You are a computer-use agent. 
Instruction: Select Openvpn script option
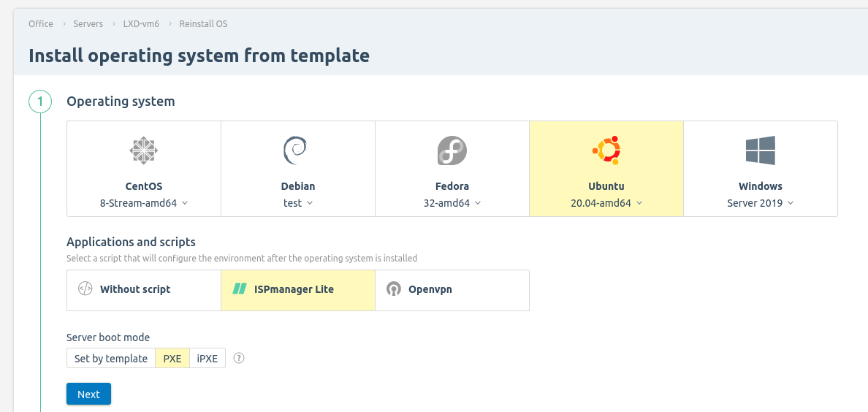coord(452,290)
